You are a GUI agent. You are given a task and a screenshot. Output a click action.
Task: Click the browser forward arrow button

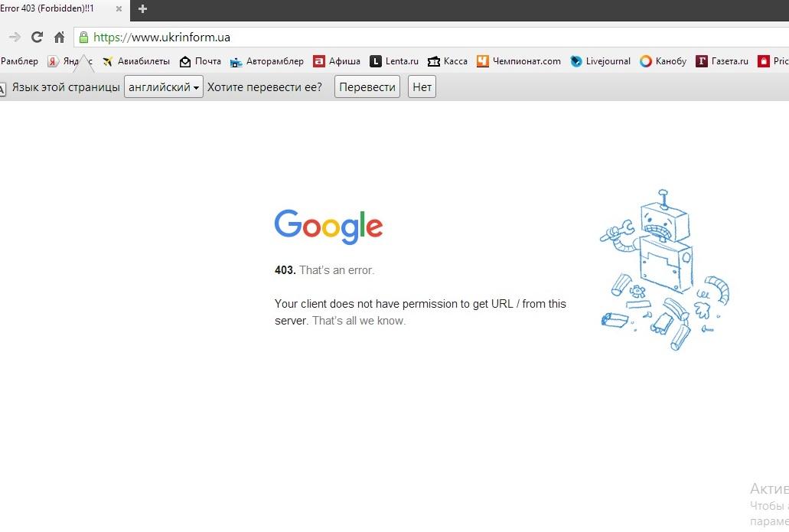[x=15, y=37]
